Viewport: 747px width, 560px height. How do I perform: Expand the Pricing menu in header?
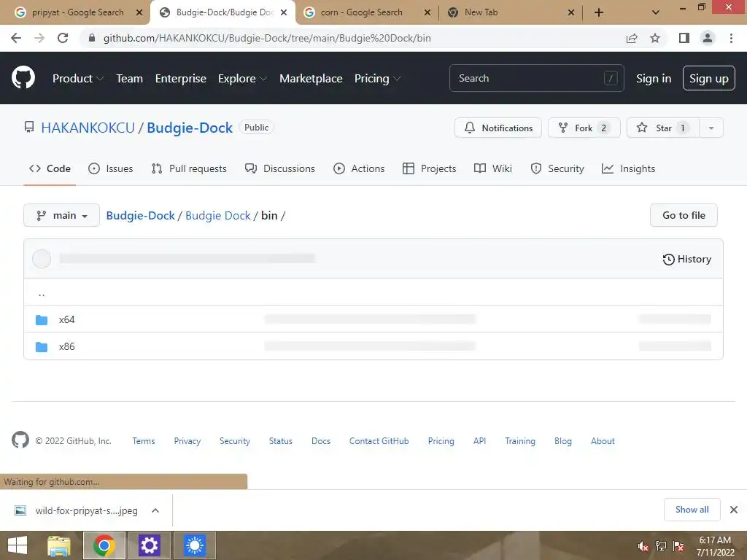(377, 79)
